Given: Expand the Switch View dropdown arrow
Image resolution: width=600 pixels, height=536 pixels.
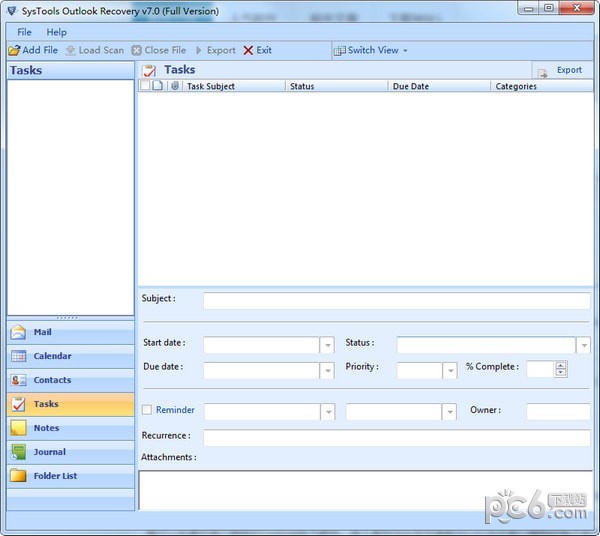Looking at the screenshot, I should point(405,51).
